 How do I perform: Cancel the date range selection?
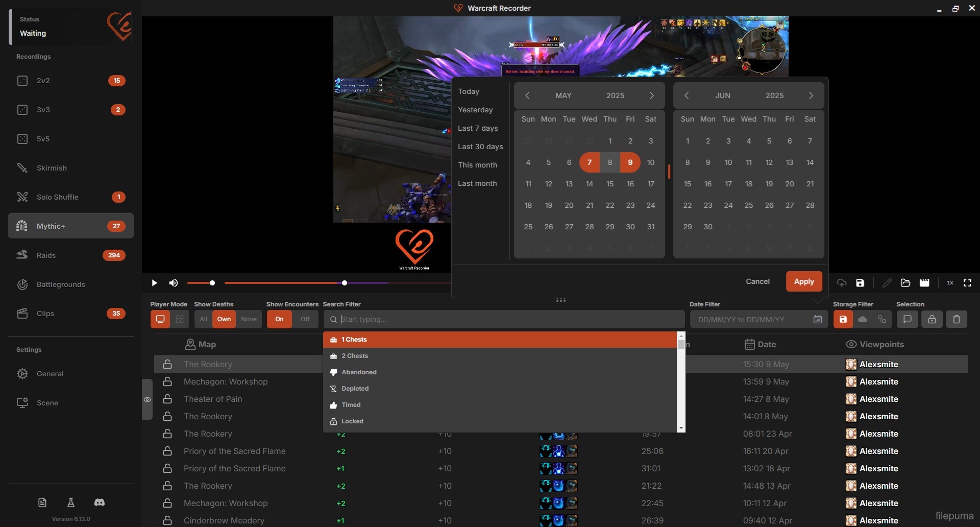pos(757,281)
